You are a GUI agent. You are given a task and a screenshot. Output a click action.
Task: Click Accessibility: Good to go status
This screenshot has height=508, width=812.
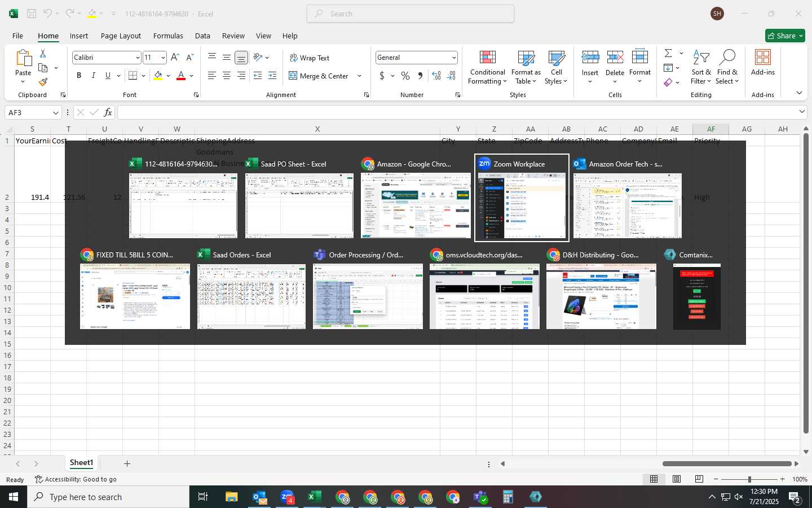pyautogui.click(x=76, y=479)
